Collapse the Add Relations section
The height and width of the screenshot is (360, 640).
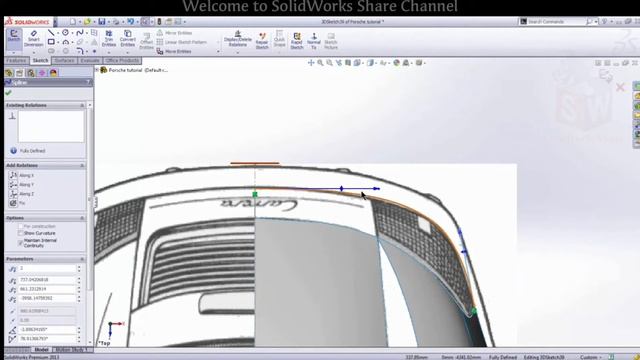coord(82,165)
